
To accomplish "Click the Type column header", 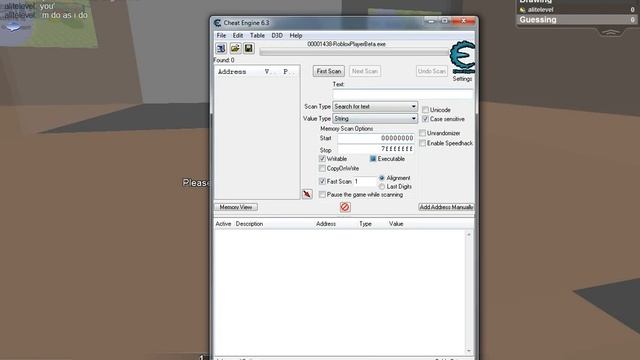I will pos(365,224).
